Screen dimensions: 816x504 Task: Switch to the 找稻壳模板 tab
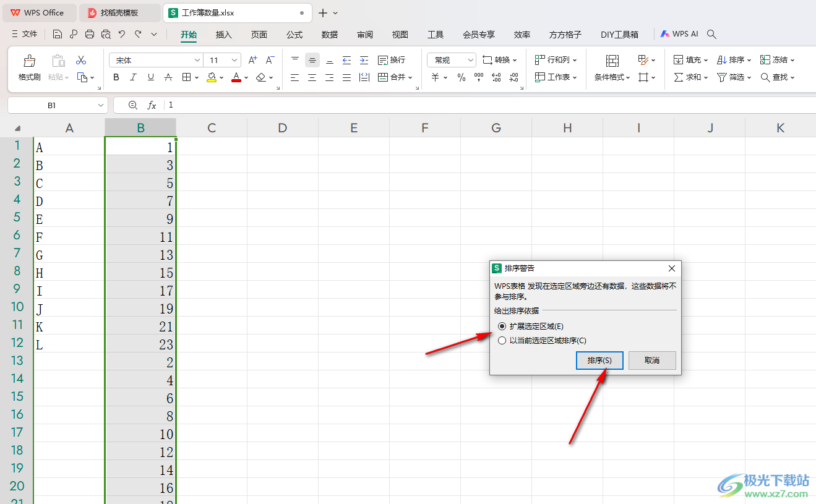[x=120, y=12]
